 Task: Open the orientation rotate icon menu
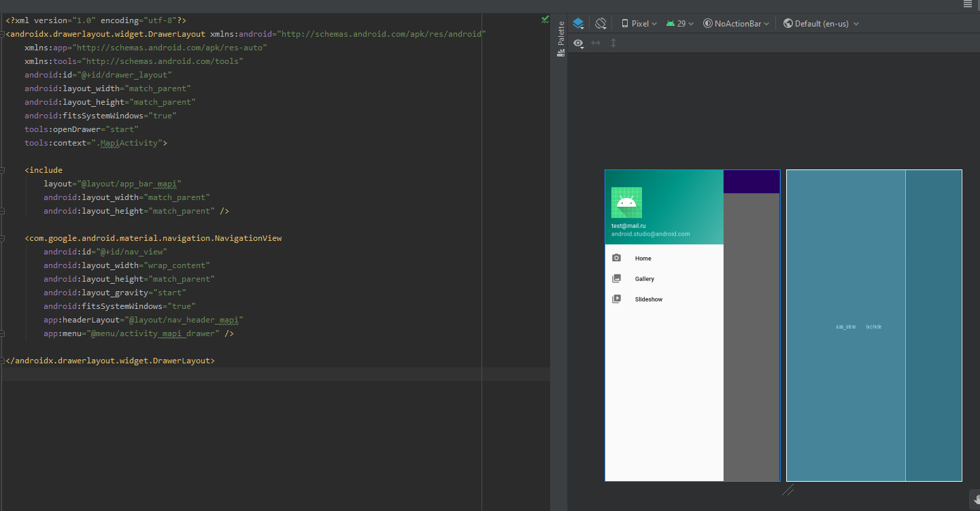pyautogui.click(x=601, y=23)
